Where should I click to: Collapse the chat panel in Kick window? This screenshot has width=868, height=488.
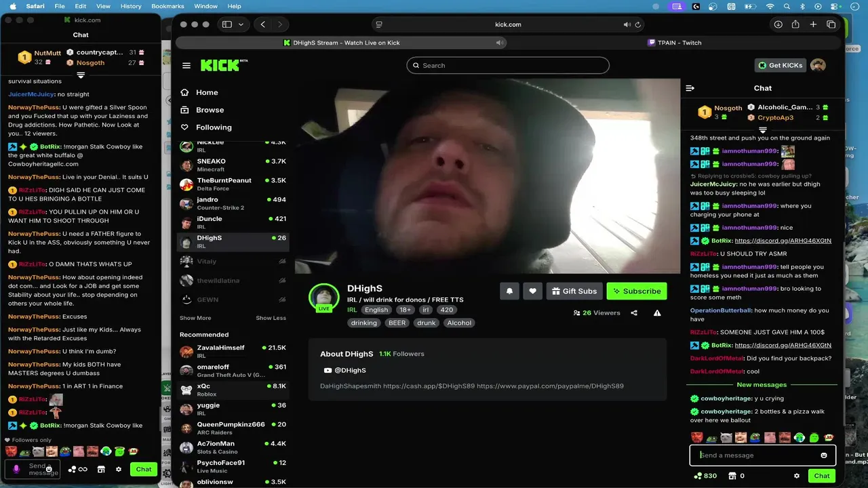point(690,88)
